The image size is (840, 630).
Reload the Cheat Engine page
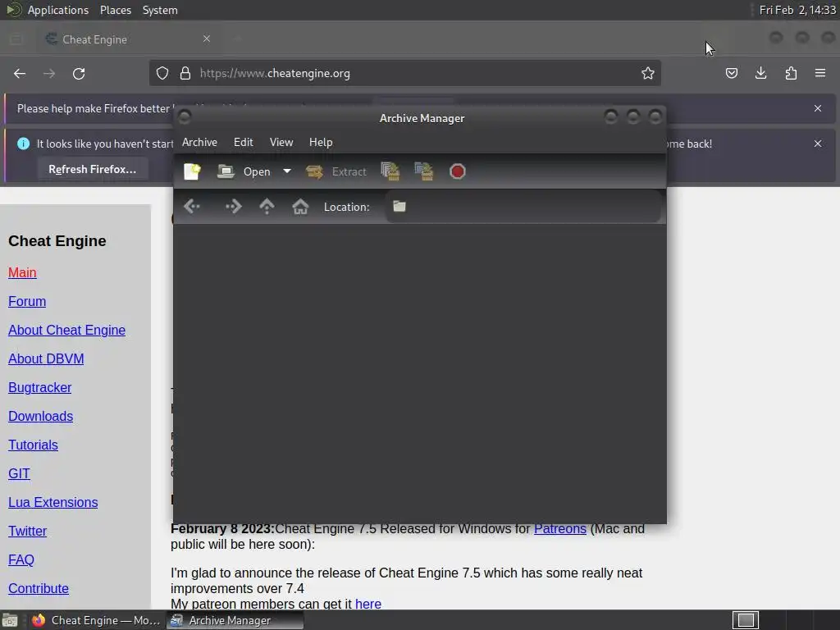[x=79, y=73]
